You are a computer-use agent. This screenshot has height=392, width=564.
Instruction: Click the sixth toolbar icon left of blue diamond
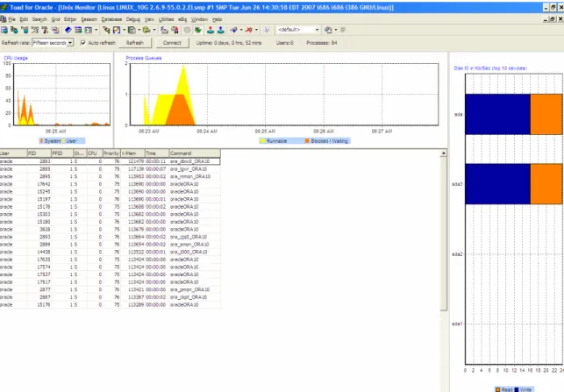(x=55, y=30)
